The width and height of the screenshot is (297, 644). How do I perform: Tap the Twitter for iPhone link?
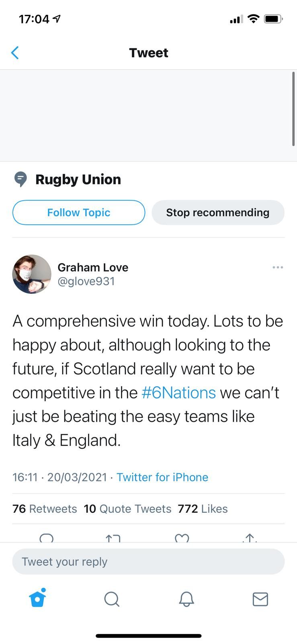pos(162,477)
